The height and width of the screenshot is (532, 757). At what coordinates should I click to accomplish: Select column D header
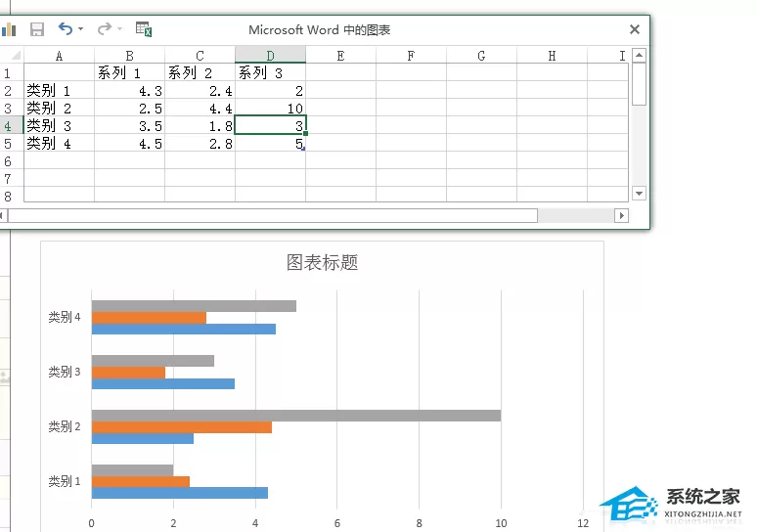pyautogui.click(x=270, y=56)
